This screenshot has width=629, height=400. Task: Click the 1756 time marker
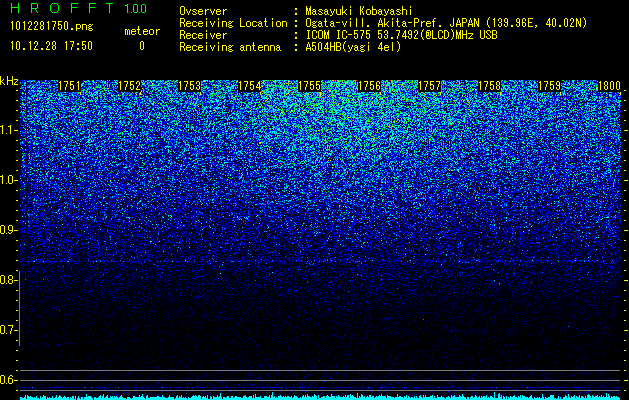point(369,86)
